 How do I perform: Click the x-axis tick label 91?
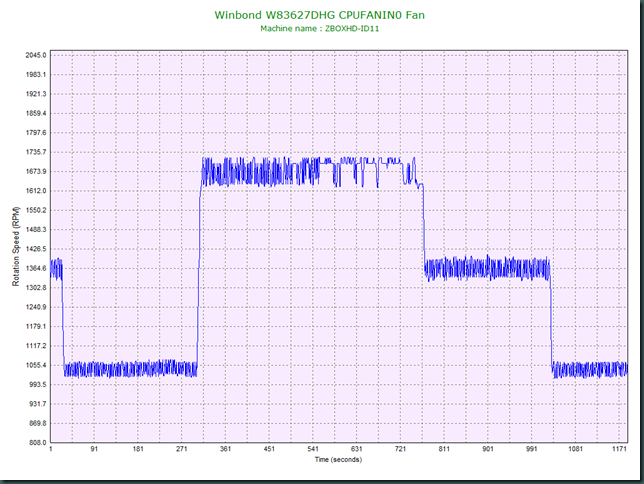click(94, 449)
